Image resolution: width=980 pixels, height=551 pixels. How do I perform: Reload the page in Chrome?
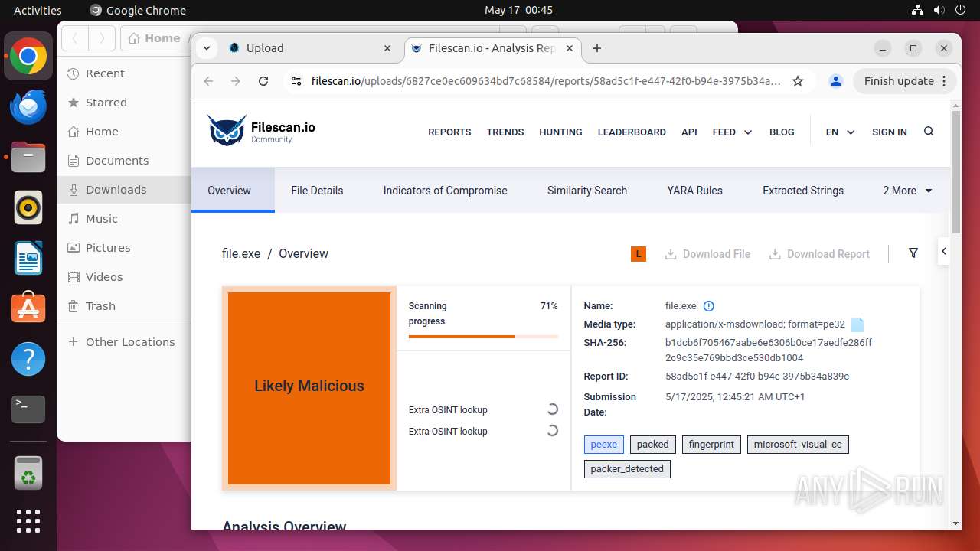263,81
